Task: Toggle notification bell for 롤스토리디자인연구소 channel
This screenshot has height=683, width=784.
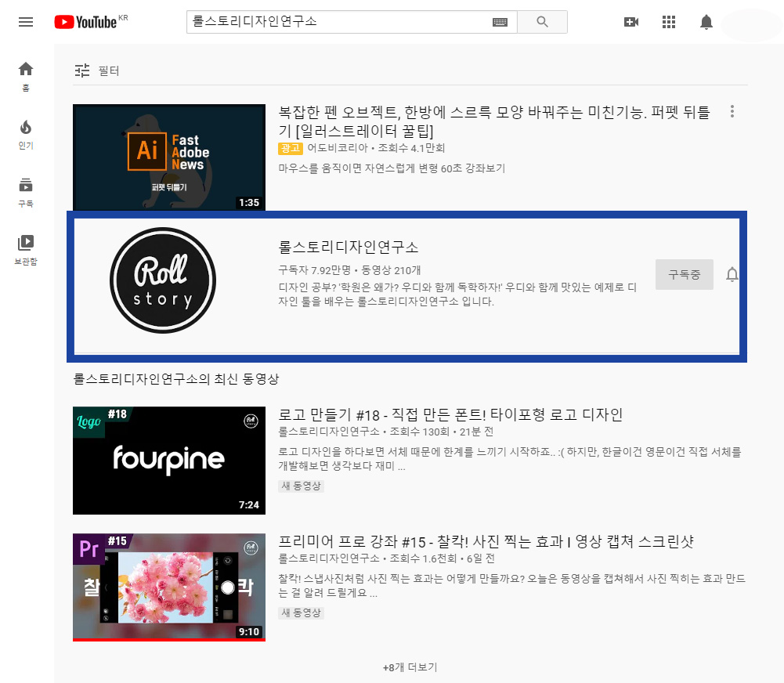Action: point(732,274)
